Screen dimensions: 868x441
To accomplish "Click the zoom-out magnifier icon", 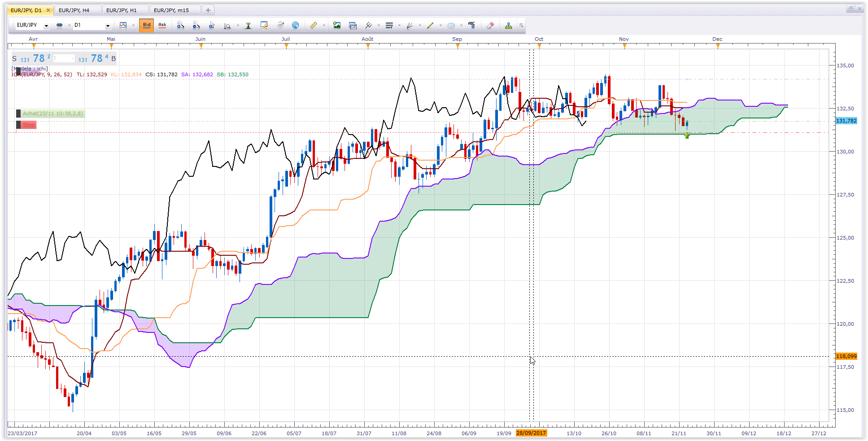I will click(196, 26).
